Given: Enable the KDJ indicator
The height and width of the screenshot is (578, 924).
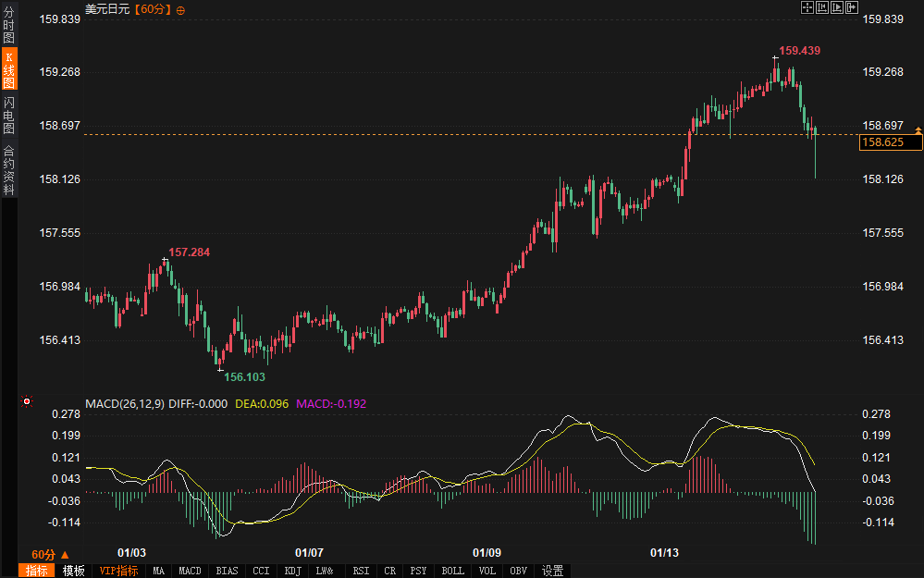Looking at the screenshot, I should [x=292, y=571].
